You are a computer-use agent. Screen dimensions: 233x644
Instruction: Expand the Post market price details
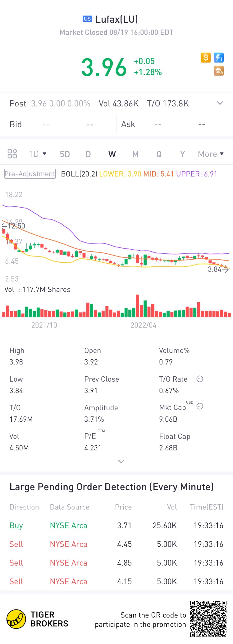(x=220, y=103)
